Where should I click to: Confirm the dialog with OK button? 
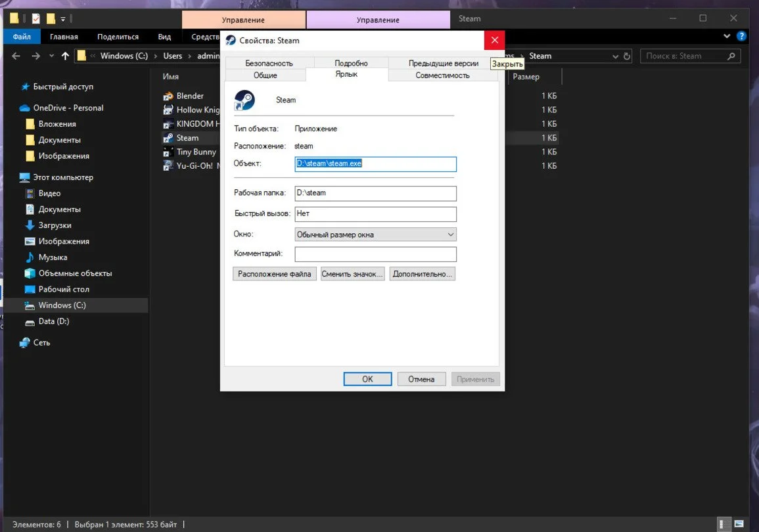pos(367,379)
